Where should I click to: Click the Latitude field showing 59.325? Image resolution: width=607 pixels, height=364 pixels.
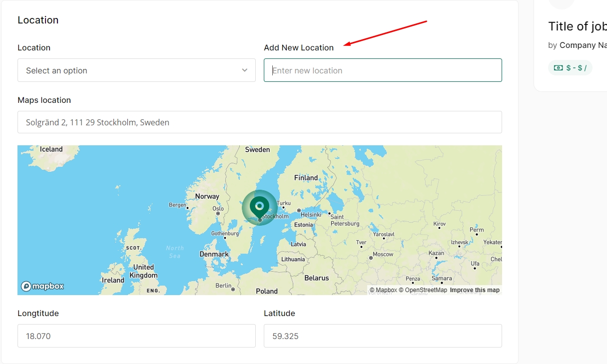click(x=383, y=336)
